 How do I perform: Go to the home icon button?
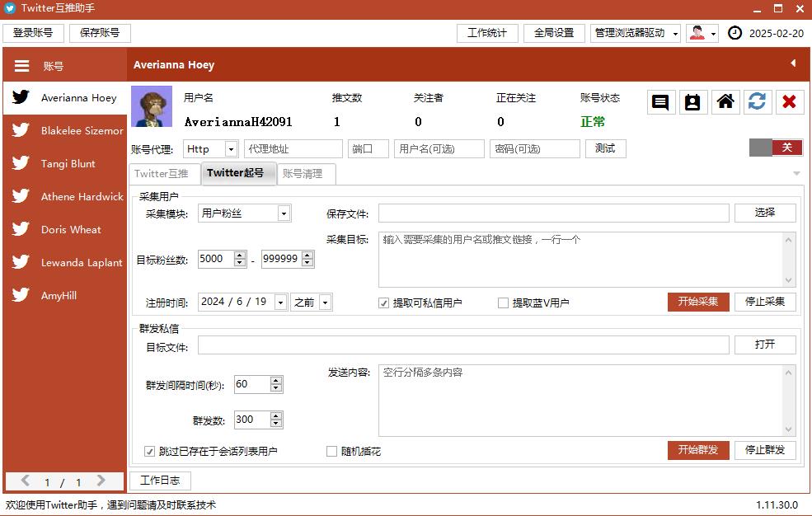(725, 102)
